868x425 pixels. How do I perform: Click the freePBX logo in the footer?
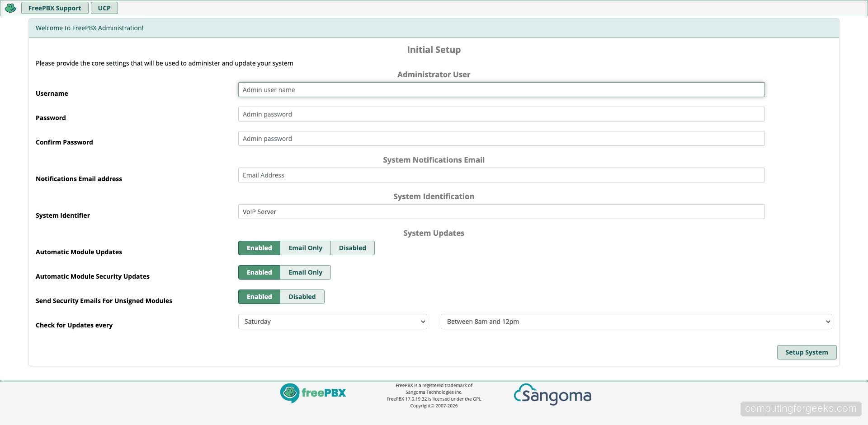point(313,393)
